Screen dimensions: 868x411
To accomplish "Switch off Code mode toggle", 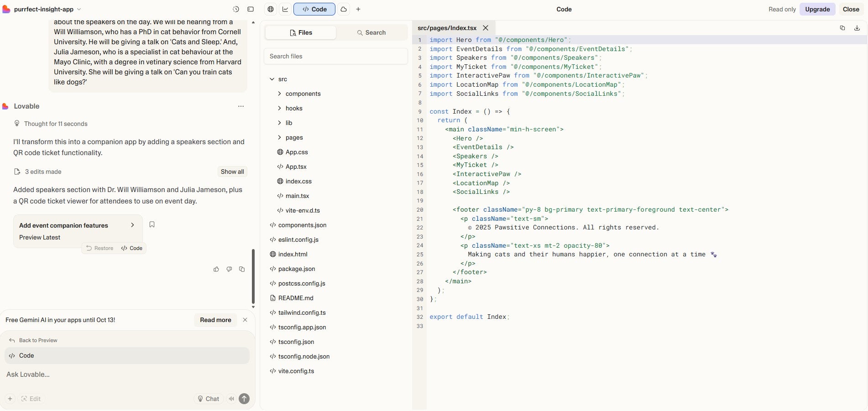I will click(x=314, y=9).
